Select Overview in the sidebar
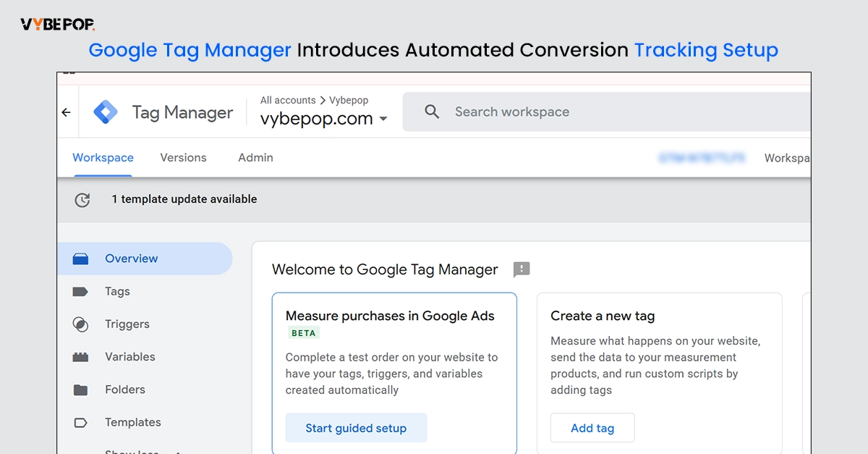This screenshot has width=868, height=454. (145, 258)
